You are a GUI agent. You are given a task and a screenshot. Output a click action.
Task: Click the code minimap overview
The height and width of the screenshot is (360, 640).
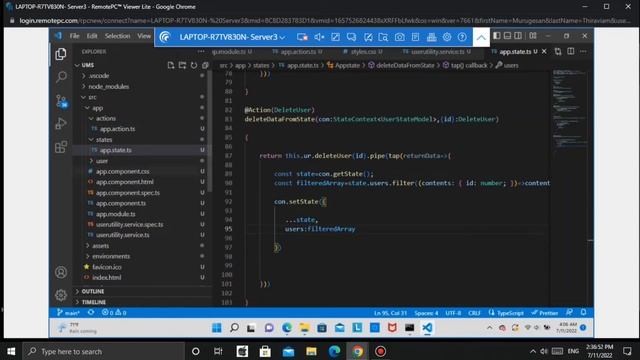tap(570, 110)
